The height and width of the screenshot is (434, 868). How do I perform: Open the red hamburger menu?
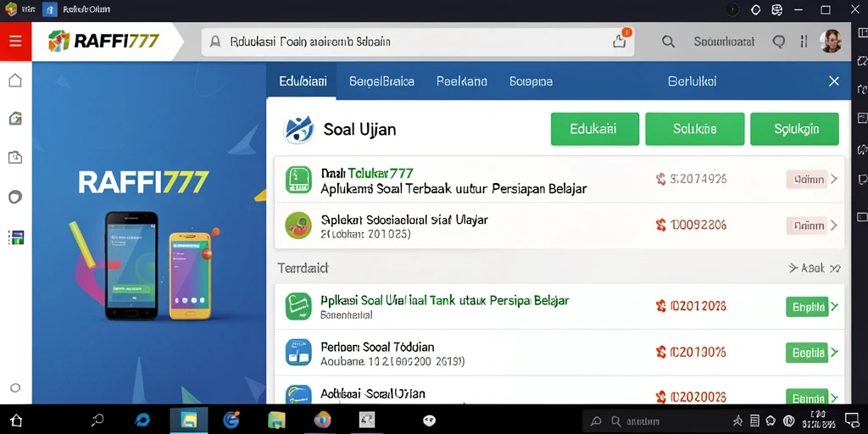(x=15, y=42)
